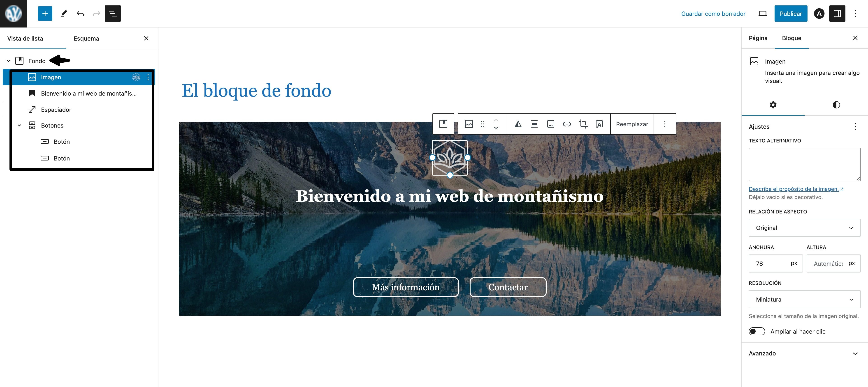This screenshot has width=868, height=387.
Task: Click the duotone filter triangle icon
Action: point(518,124)
